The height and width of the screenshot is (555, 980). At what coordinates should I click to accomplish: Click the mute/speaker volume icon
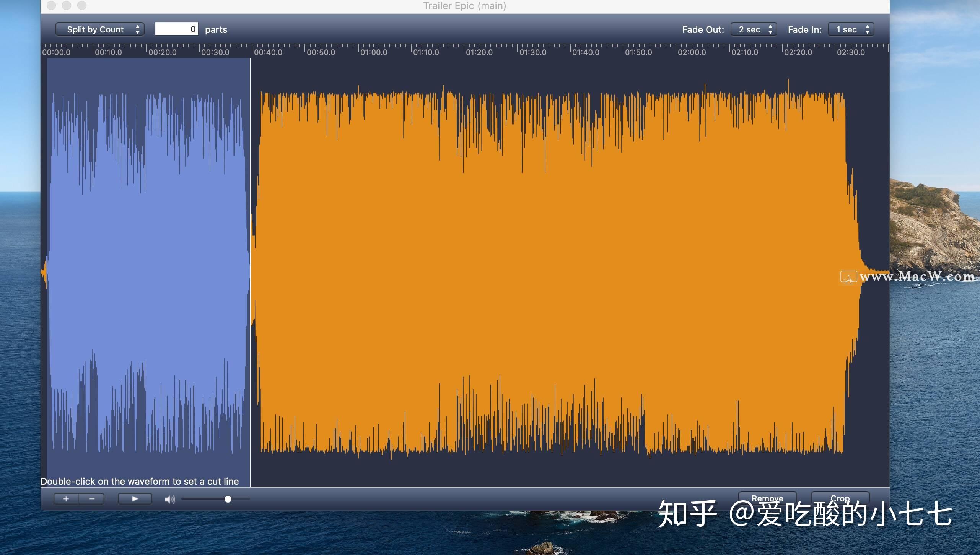[170, 498]
